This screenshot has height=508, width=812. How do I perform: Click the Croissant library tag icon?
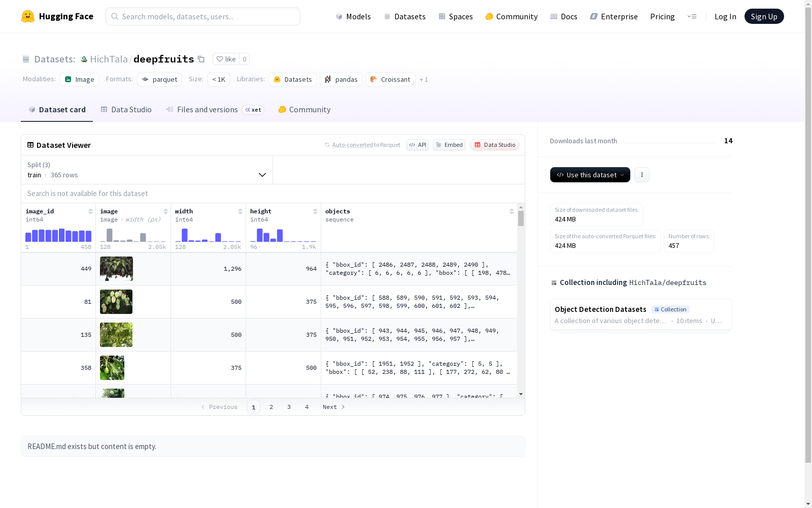pos(374,79)
